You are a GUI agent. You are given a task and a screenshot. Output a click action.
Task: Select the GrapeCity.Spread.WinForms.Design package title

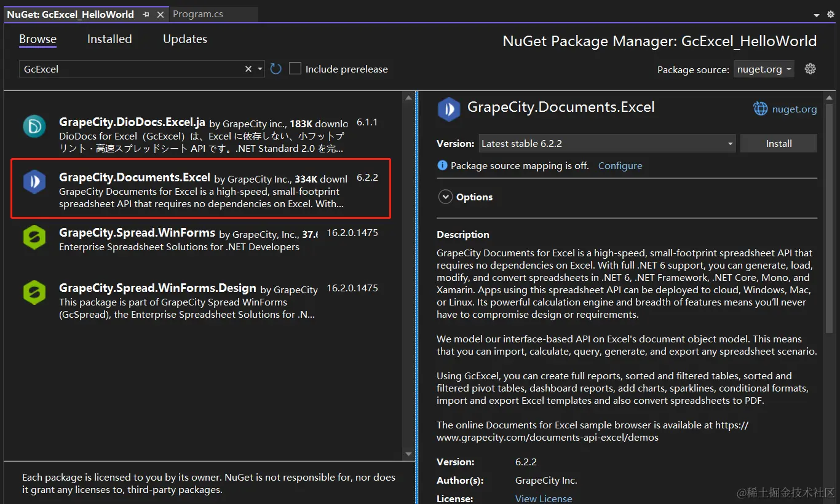point(157,288)
